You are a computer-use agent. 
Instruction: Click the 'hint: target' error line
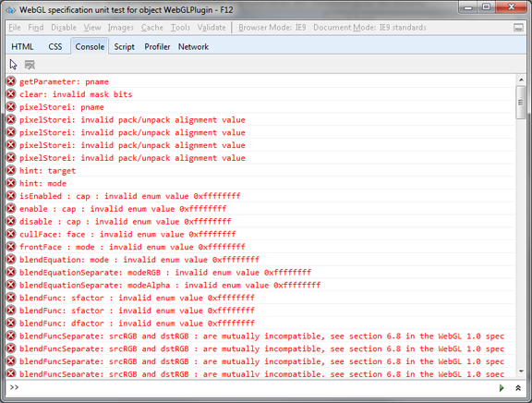click(47, 171)
